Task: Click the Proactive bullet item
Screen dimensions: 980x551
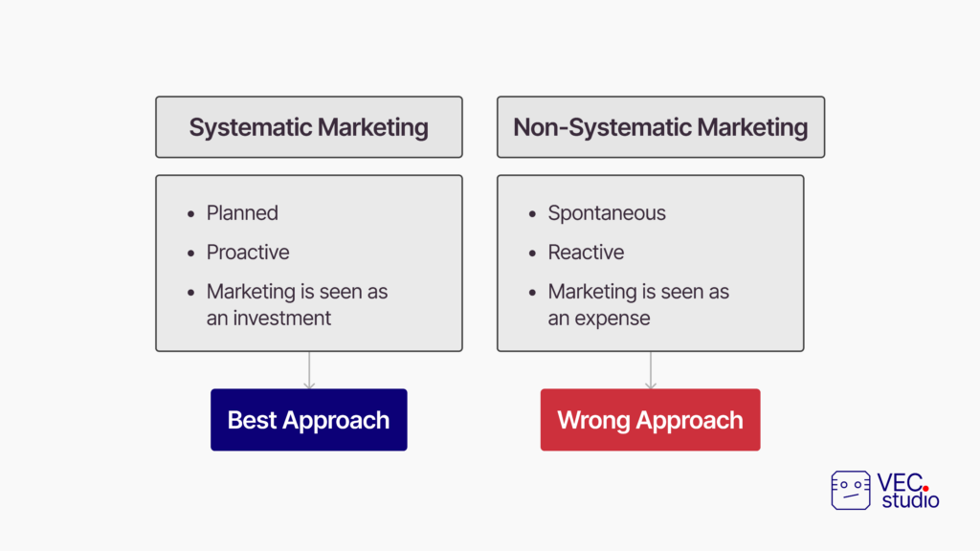Action: click(x=248, y=253)
